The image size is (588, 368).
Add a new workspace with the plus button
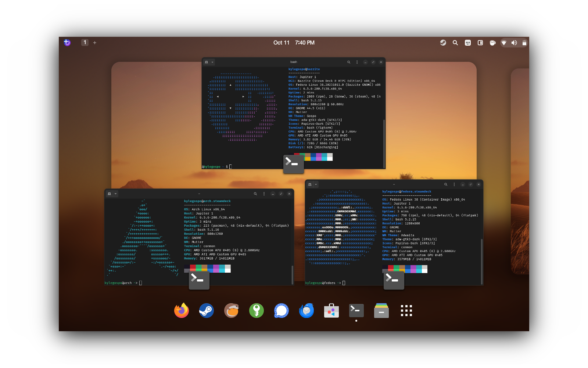[x=95, y=43]
